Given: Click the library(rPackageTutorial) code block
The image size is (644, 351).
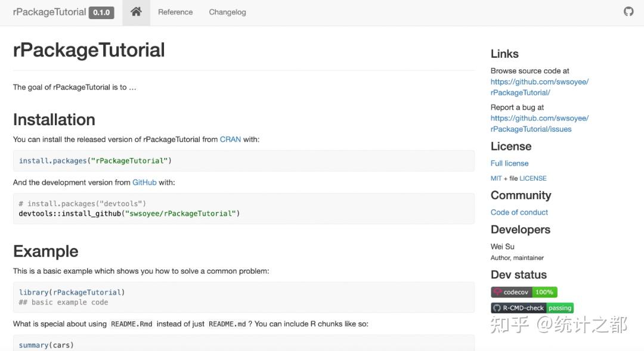Looking at the screenshot, I should point(243,297).
